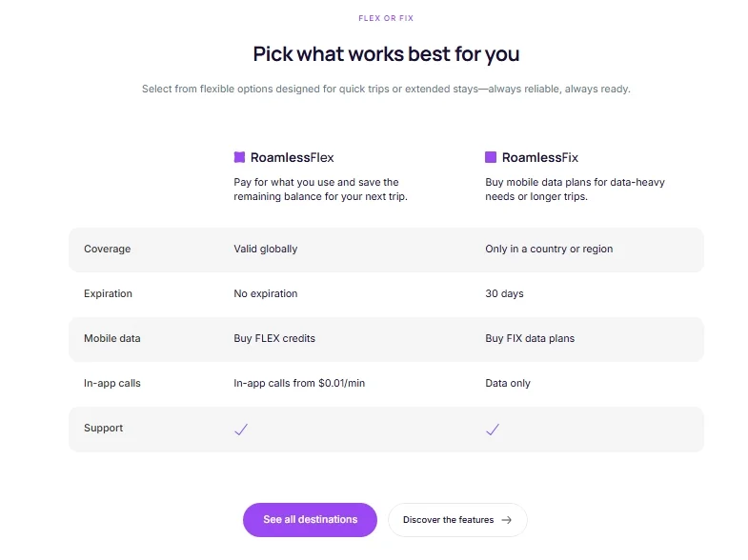Click the Coverage row label

click(108, 249)
